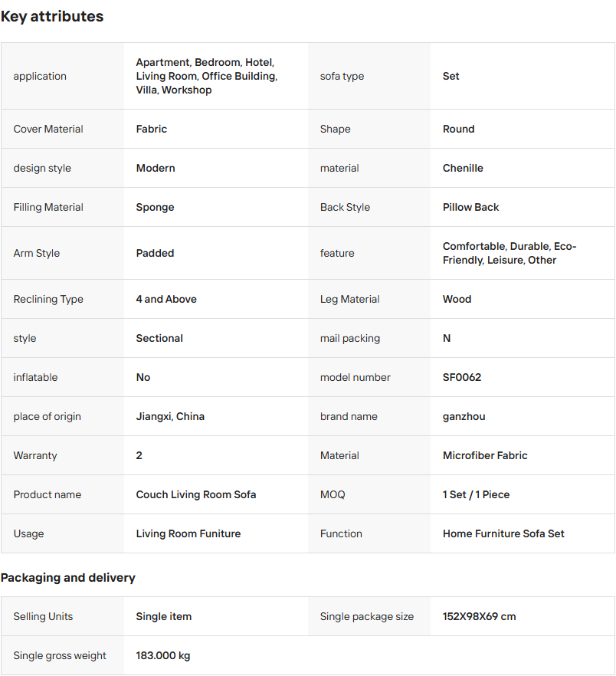Click the application list of room types

(x=206, y=76)
